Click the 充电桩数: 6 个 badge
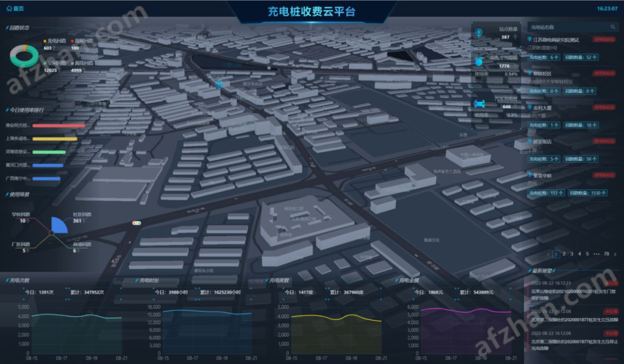The width and height of the screenshot is (624, 364). pos(544,57)
